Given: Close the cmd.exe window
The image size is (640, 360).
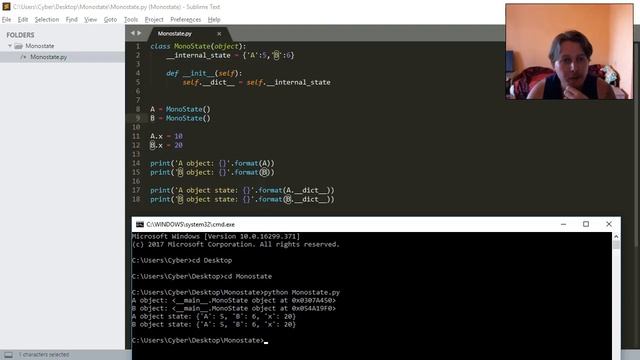Looking at the screenshot, I should 609,224.
